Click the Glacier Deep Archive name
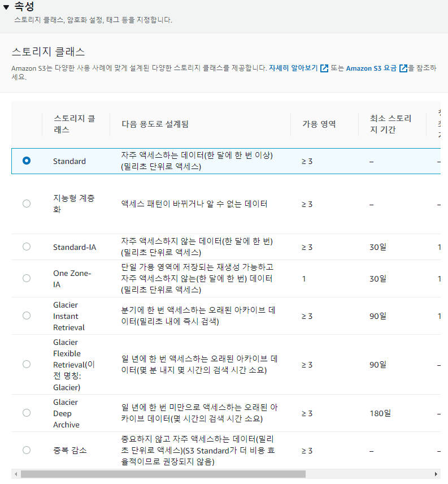This screenshot has width=448, height=484. coord(66,413)
